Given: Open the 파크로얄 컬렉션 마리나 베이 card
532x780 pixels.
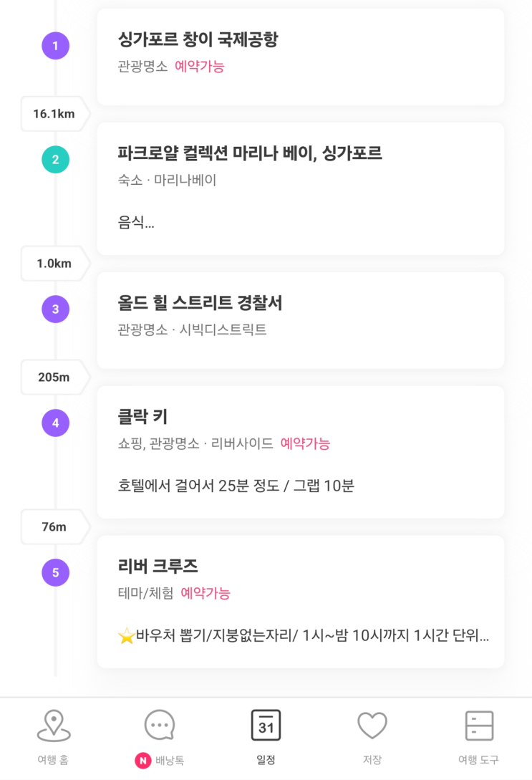Looking at the screenshot, I should 300,188.
